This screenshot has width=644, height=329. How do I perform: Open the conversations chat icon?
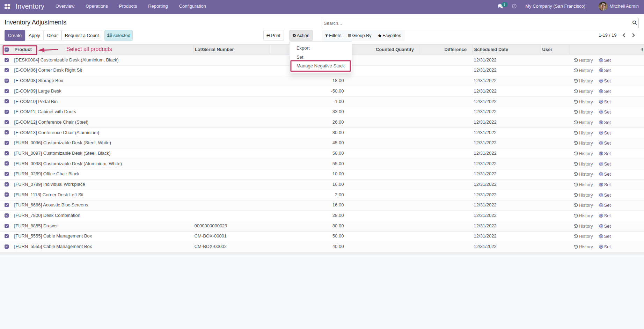(x=500, y=6)
